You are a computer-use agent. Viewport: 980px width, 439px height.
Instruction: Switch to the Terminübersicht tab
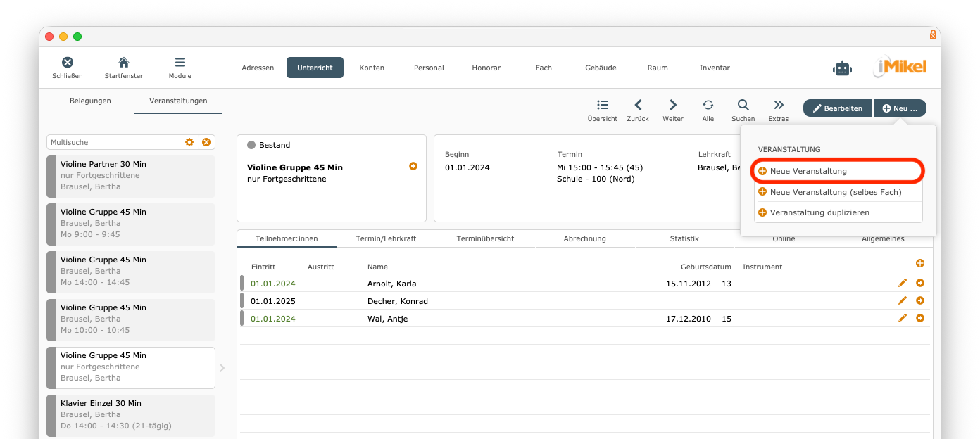485,238
